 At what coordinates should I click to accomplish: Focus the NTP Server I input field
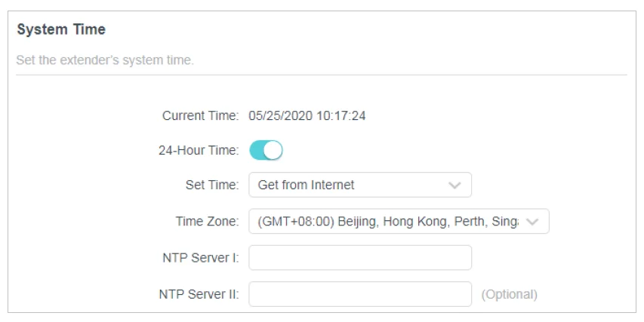click(359, 258)
